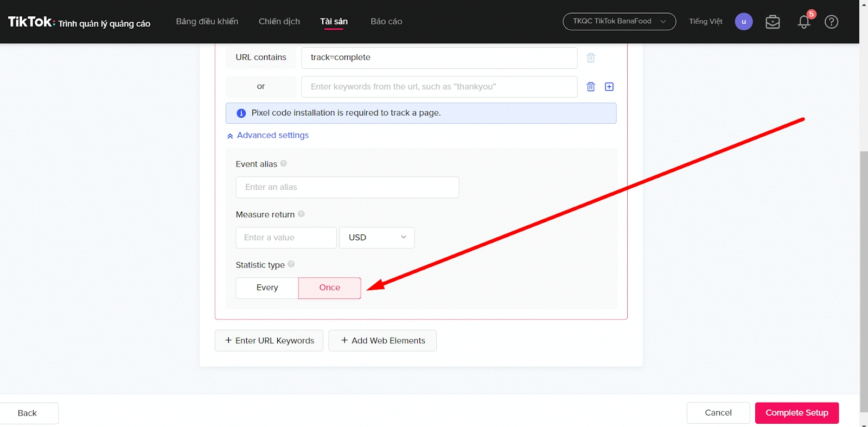Screen dimensions: 868x427
Task: Open the TKQC TikTok BanaFood account dropdown
Action: 620,21
